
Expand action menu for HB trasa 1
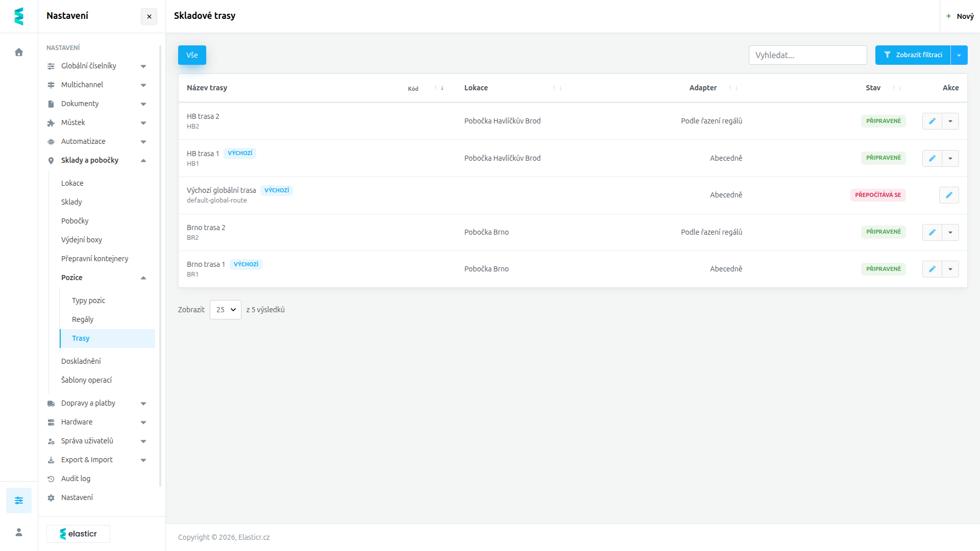tap(950, 158)
